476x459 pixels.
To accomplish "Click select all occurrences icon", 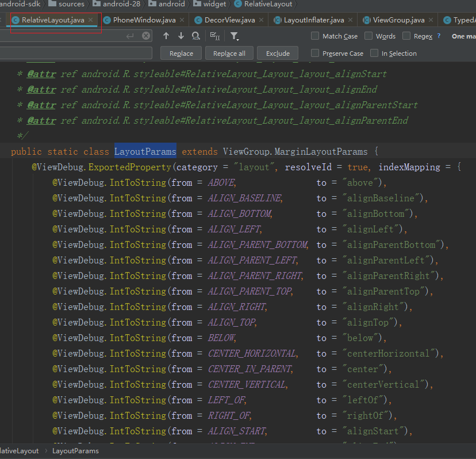I will (214, 36).
